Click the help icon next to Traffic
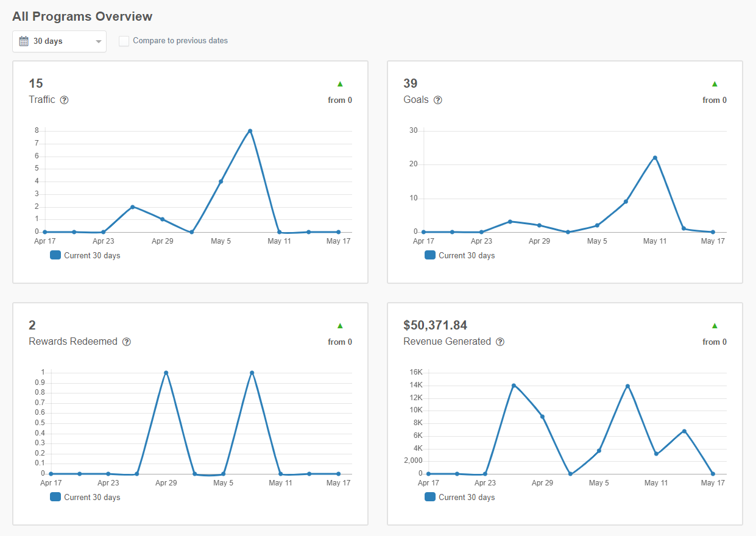Screen dimensions: 756x536 point(65,100)
